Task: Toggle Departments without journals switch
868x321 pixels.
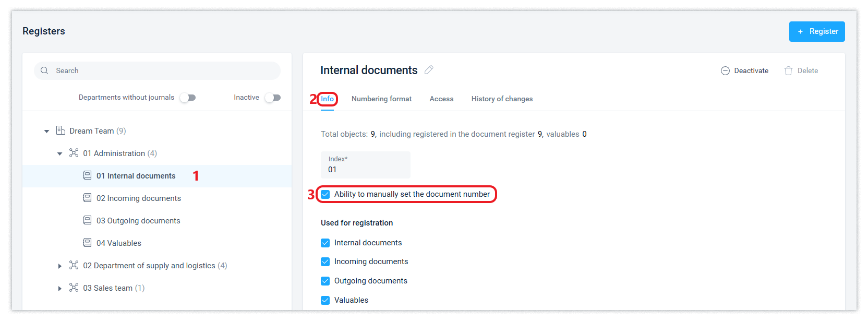Action: click(x=188, y=98)
